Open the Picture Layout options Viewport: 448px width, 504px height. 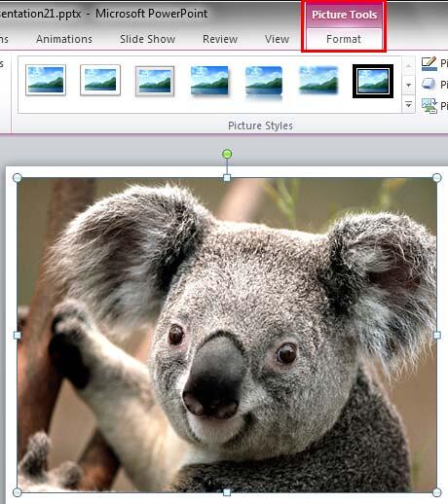click(x=434, y=106)
